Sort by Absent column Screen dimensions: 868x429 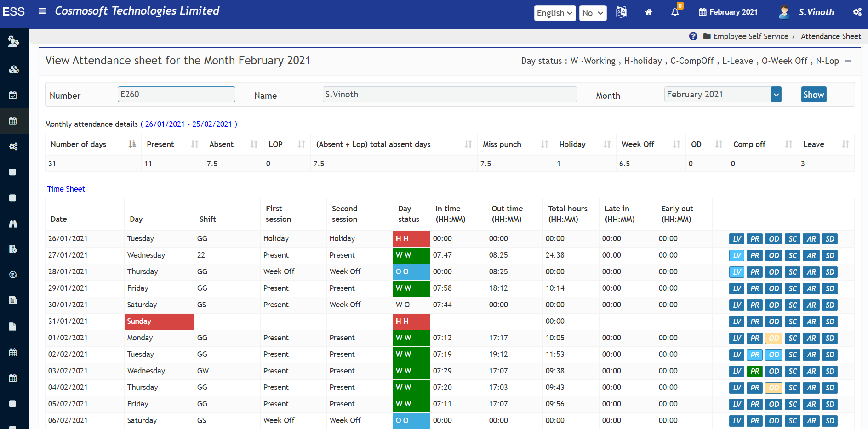tap(234, 144)
